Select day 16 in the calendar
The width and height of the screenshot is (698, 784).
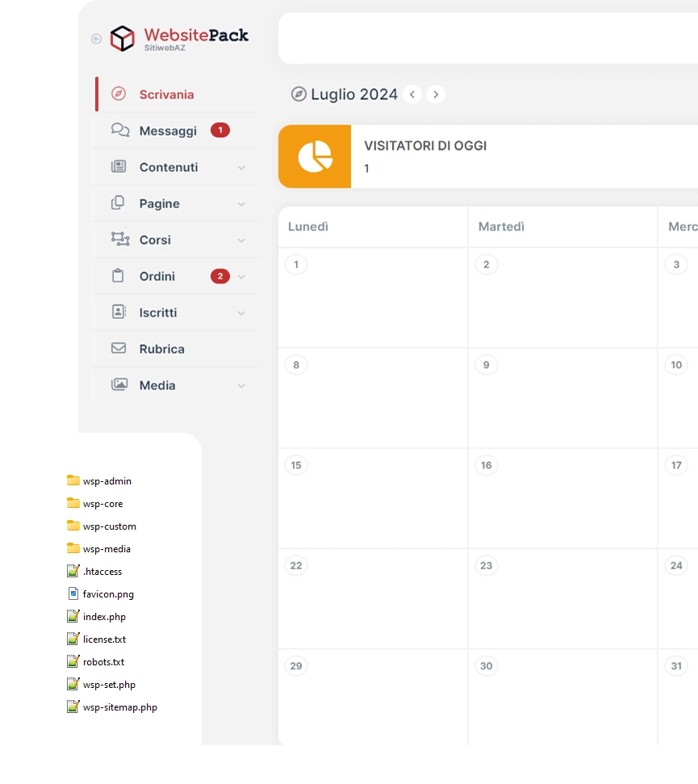point(486,465)
